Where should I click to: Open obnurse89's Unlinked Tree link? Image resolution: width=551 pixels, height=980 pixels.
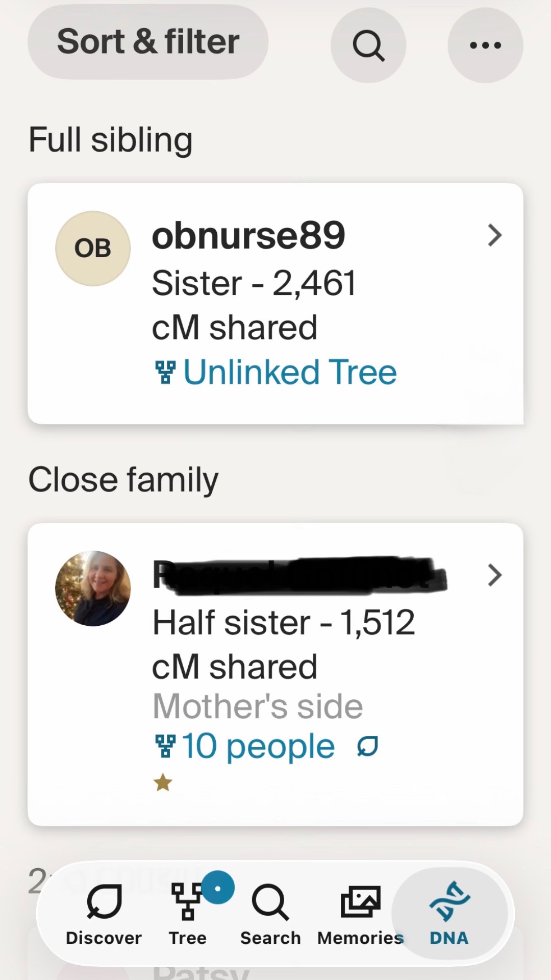(290, 372)
